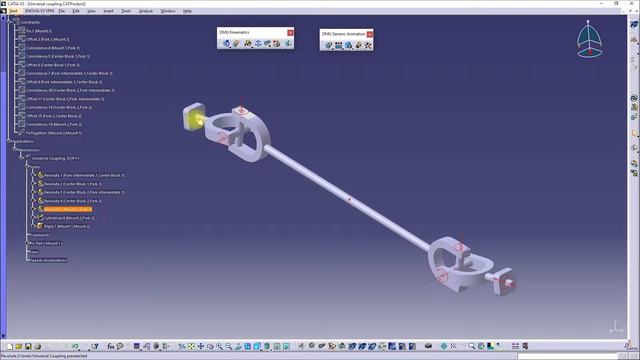
Task: Click the Swap Visible Space icon
Action: (287, 346)
